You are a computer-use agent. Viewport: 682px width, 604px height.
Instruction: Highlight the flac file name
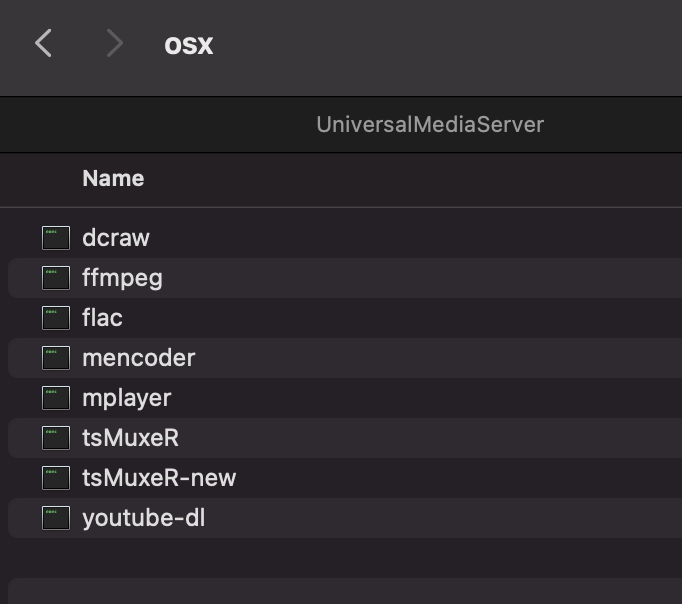click(x=102, y=318)
